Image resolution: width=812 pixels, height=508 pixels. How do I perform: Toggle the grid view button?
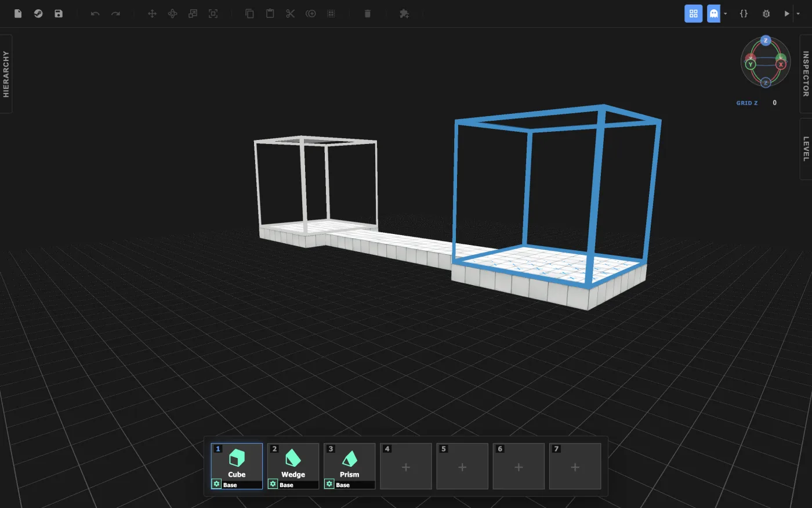click(693, 13)
